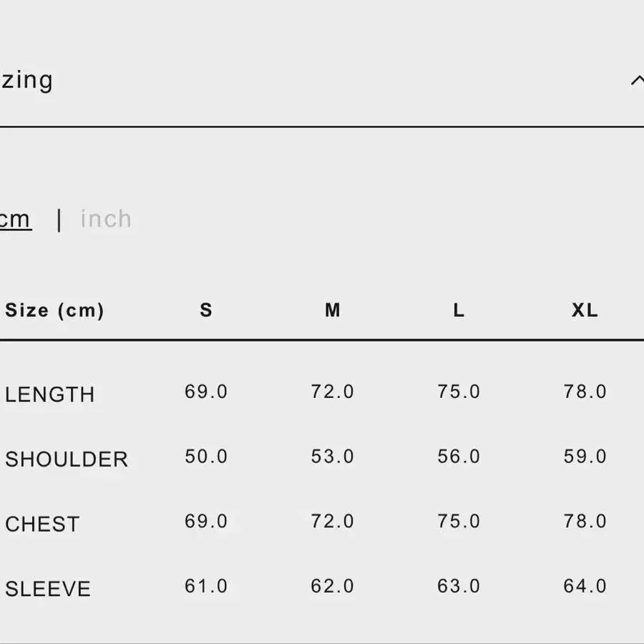Click the sleeve value 61.0 for S
Screen dimensions: 644x644
click(x=206, y=586)
